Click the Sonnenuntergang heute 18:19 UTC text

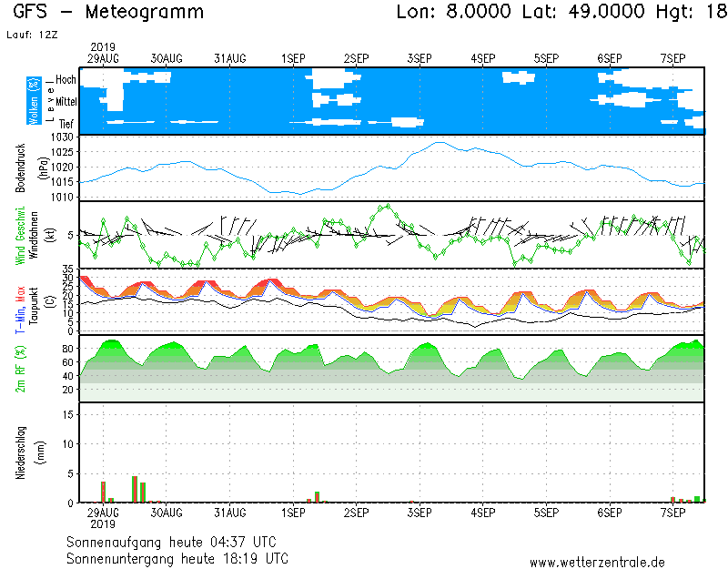click(177, 557)
